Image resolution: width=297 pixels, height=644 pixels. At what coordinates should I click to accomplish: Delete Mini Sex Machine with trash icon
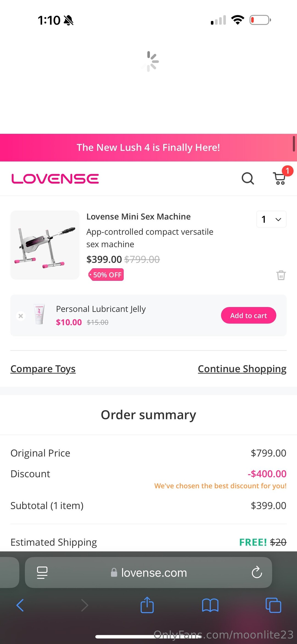click(281, 275)
